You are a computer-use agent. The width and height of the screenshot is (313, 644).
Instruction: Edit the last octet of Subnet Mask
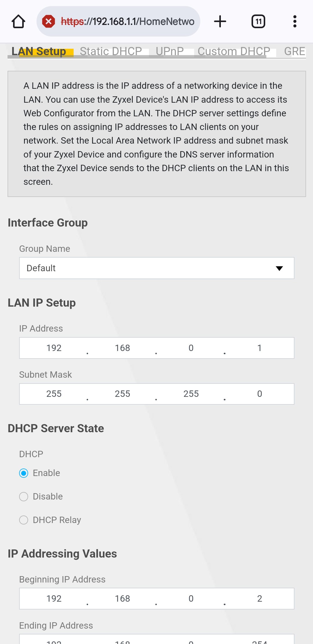(x=260, y=394)
